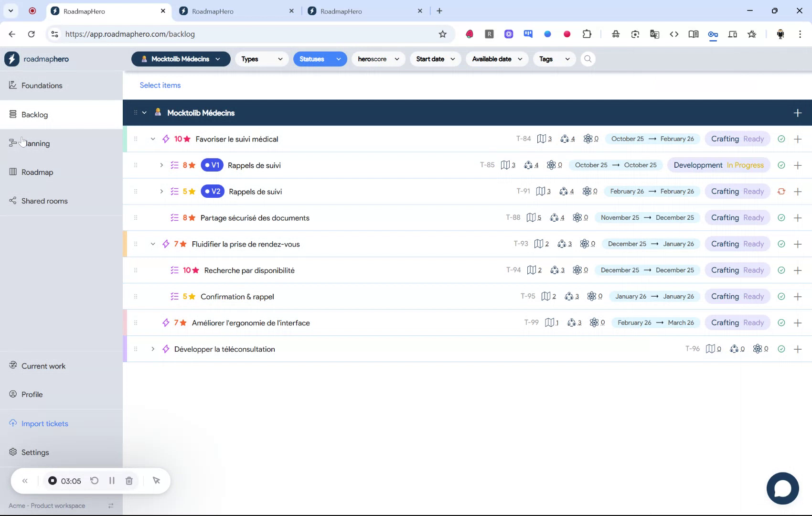This screenshot has width=812, height=516.
Task: Open the Statuses filter dropdown
Action: click(x=320, y=59)
